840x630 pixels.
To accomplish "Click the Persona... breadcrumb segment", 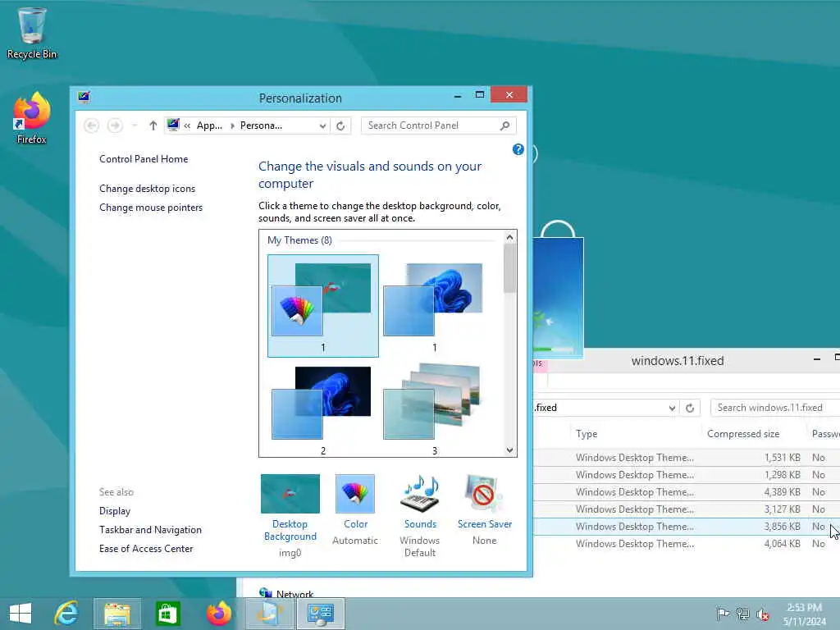I will pos(261,126).
